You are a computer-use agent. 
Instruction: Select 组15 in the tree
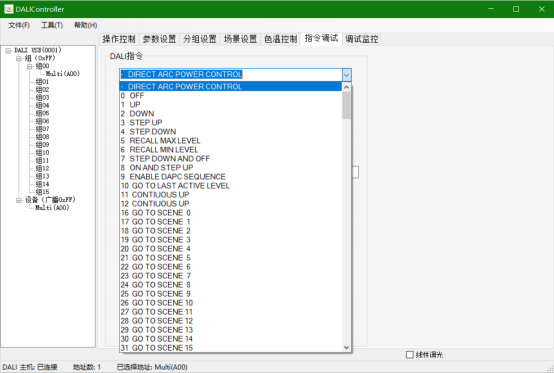point(42,192)
